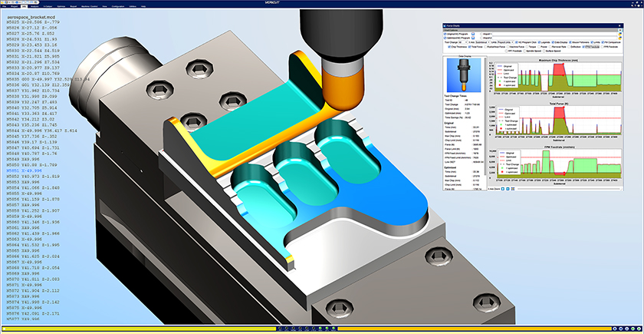
Task: Open the Tool Change dropdown
Action: 465,41
